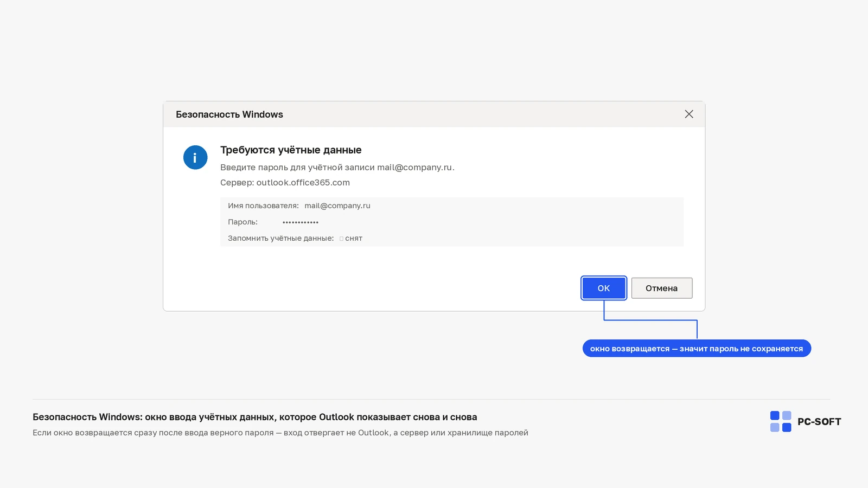Viewport: 868px width, 488px height.
Task: Click the blue information icon
Action: click(195, 157)
